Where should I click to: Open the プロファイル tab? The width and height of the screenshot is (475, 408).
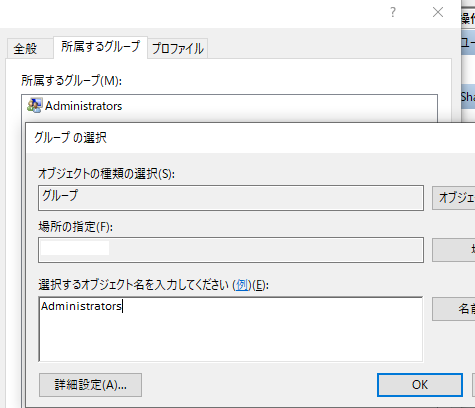click(178, 49)
